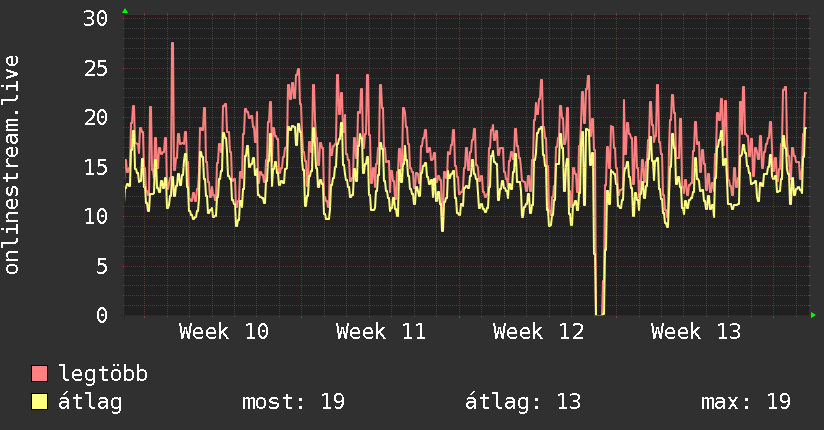Click the Week 12 axis label
824x430 pixels.
(x=538, y=332)
